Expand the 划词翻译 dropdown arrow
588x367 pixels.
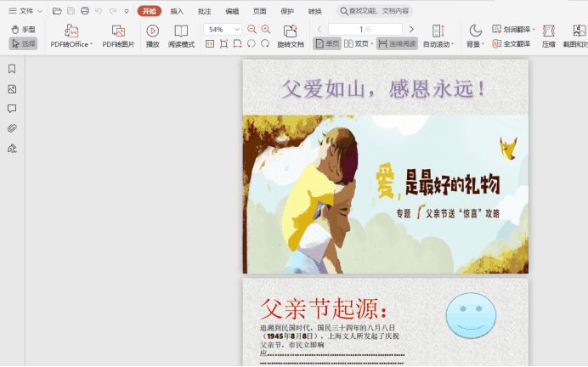pos(534,29)
